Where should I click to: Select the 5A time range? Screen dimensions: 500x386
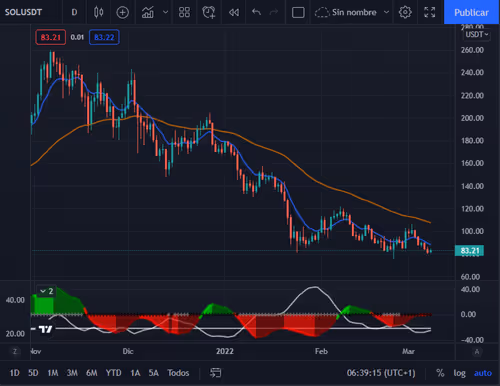154,373
